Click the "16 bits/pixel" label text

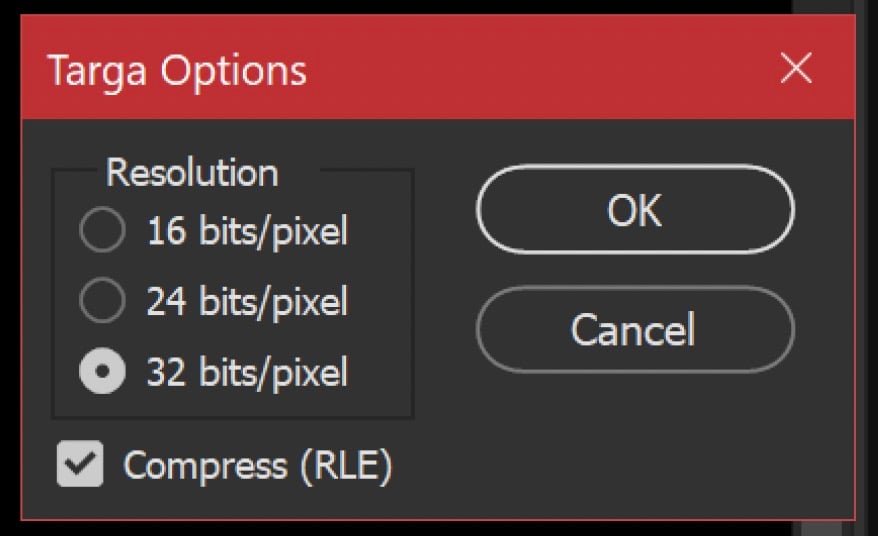point(247,232)
